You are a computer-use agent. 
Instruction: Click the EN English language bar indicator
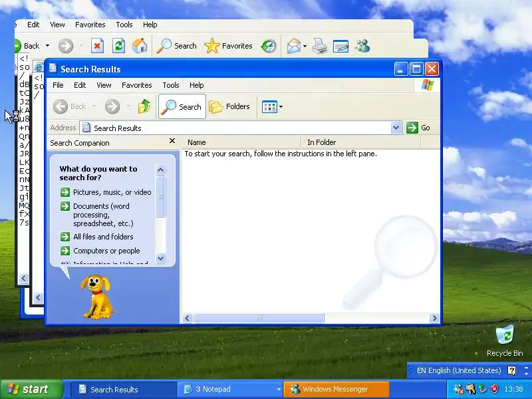[459, 370]
